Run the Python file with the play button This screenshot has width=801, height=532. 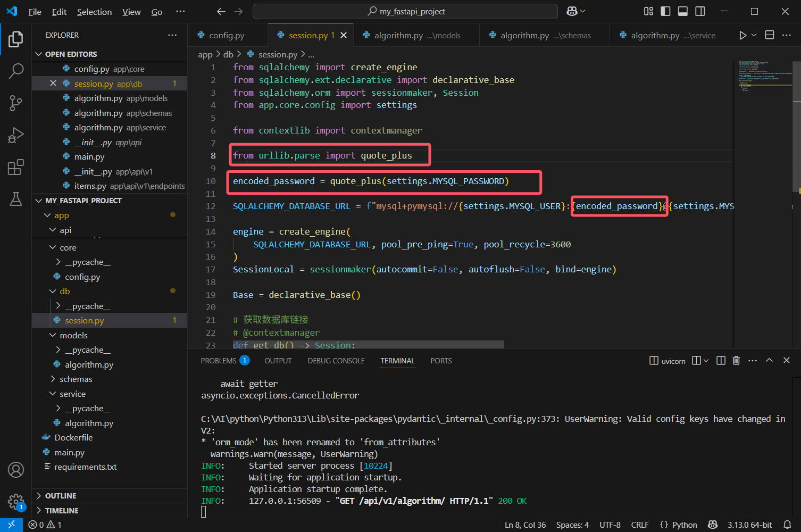[742, 35]
